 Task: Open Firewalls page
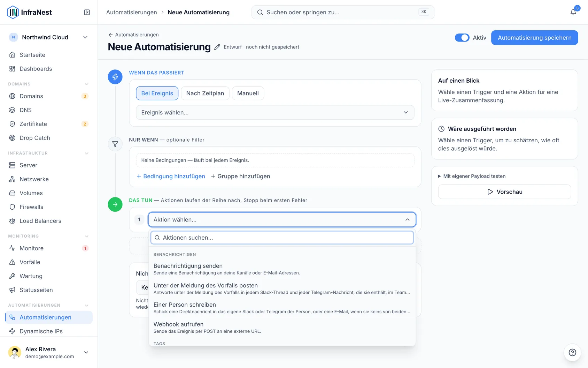(49, 207)
